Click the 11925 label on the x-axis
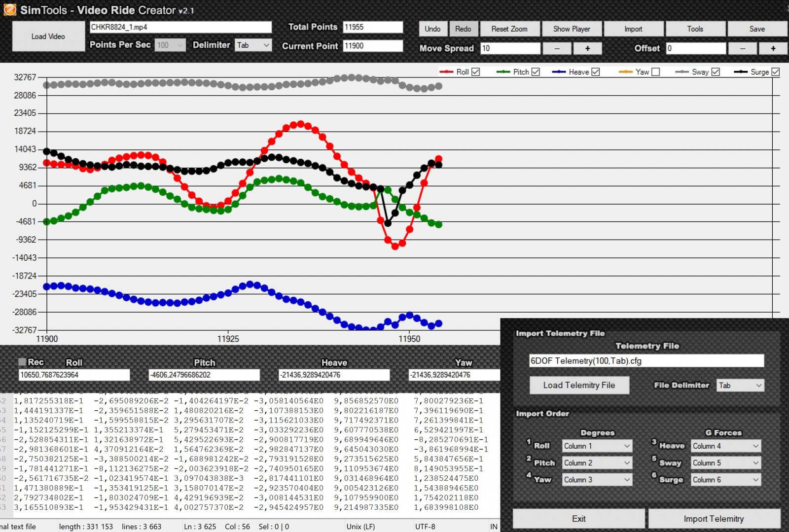The width and height of the screenshot is (789, 532). (228, 339)
